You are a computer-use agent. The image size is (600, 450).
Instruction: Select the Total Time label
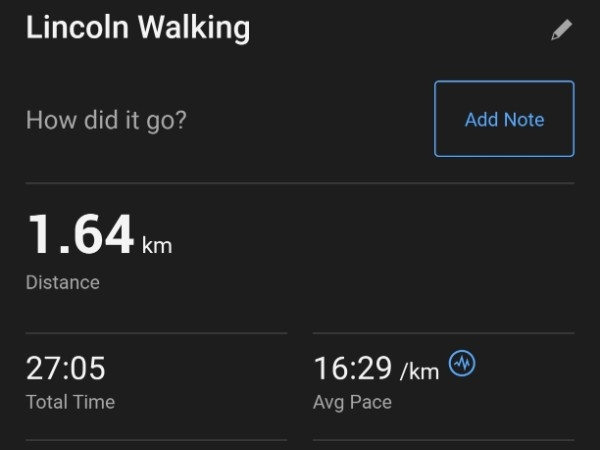(70, 402)
